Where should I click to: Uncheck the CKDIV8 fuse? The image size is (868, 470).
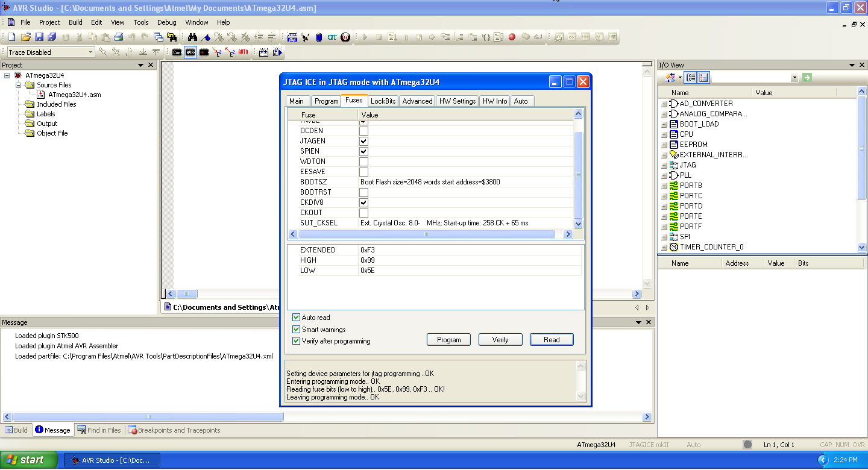point(363,202)
